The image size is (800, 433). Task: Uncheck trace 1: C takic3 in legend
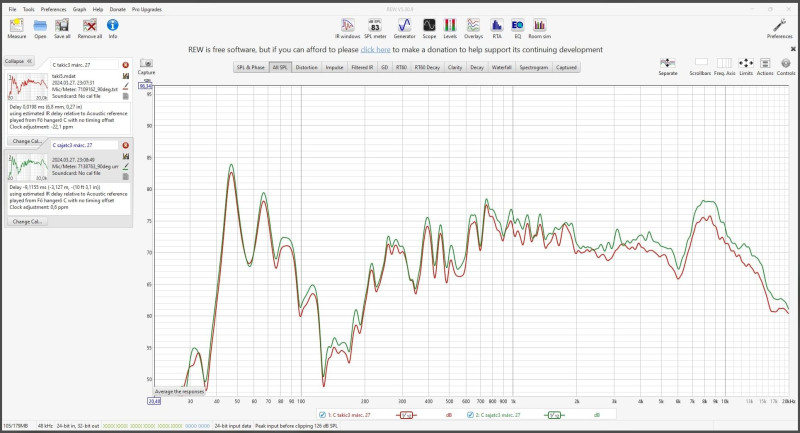point(322,415)
